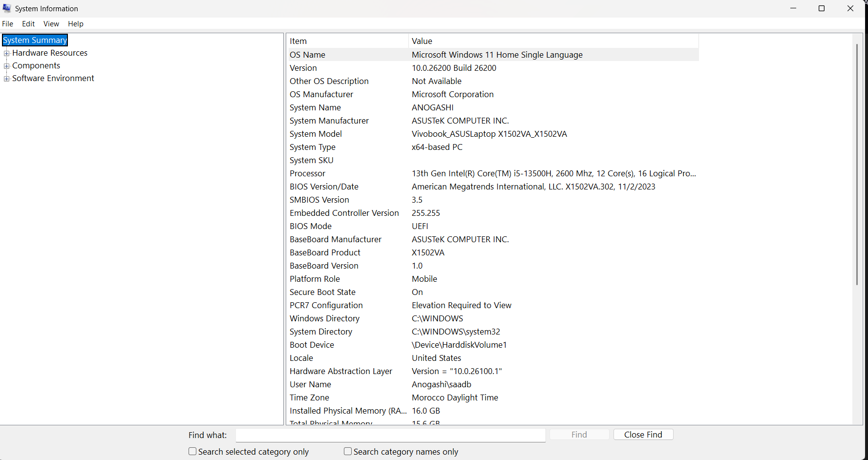The height and width of the screenshot is (460, 868).
Task: Click the \Device\HarddiskVolume1 value
Action: (459, 345)
